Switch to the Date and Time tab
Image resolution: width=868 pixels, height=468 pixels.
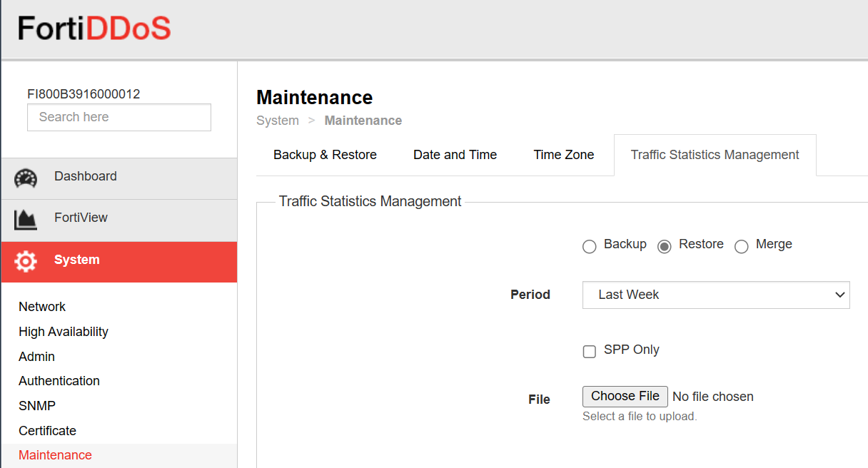(455, 155)
